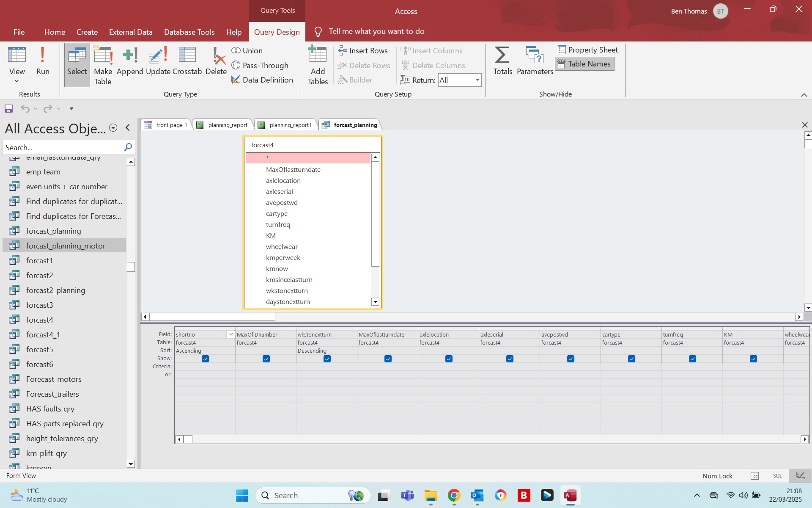Screen dimensions: 812x508
Task: Switch to the planning_report document tab
Action: coord(223,125)
